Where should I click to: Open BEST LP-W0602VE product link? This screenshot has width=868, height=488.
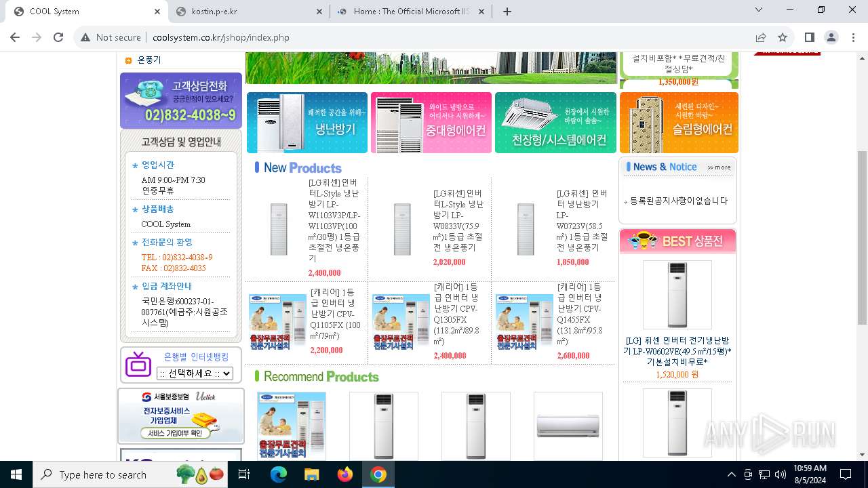click(677, 351)
